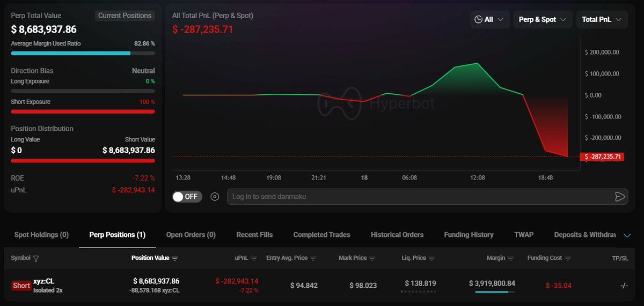The height and width of the screenshot is (306, 644).
Task: Click the -88,578.168 xyz:CL size text
Action: (154, 290)
